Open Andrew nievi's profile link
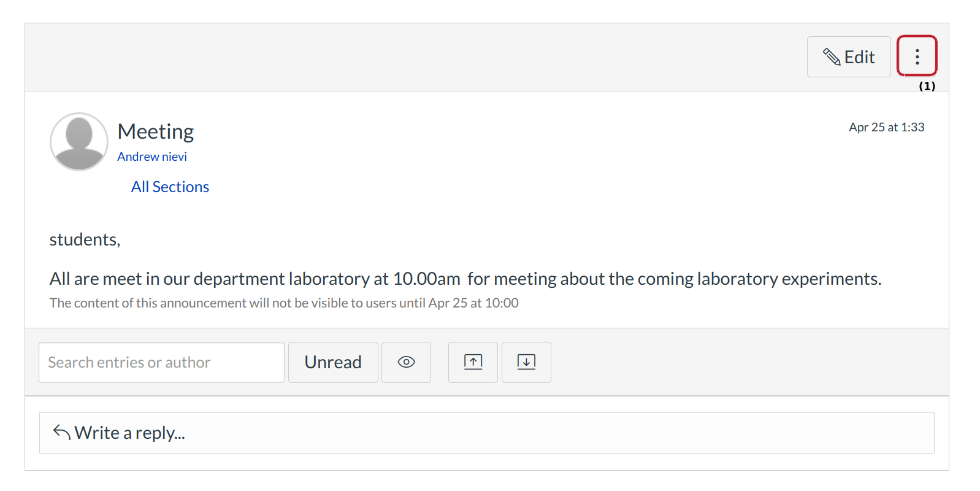 click(151, 157)
